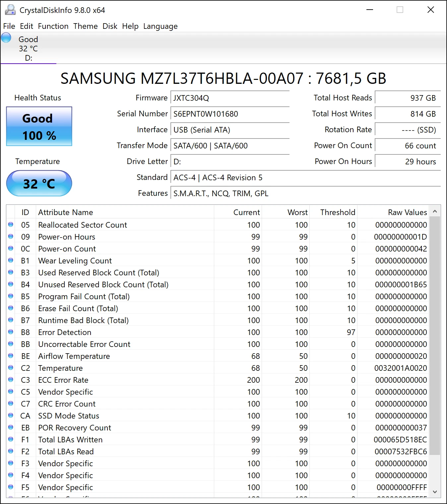Image resolution: width=447 pixels, height=504 pixels.
Task: Click status dot of Airflow Temperature row
Action: click(x=11, y=356)
